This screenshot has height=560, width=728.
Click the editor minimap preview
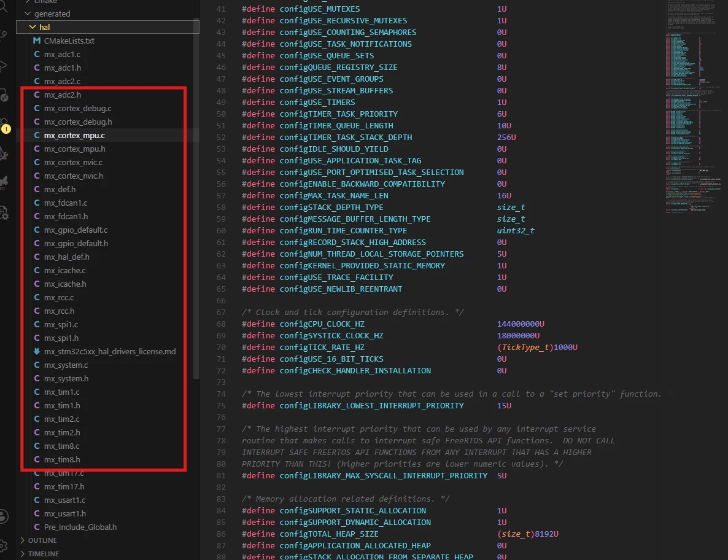pyautogui.click(x=693, y=107)
